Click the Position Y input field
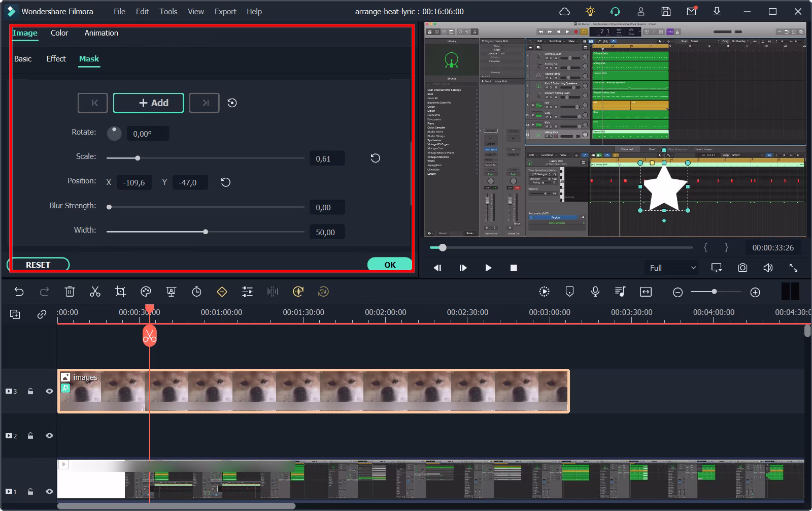812x511 pixels. pos(190,182)
